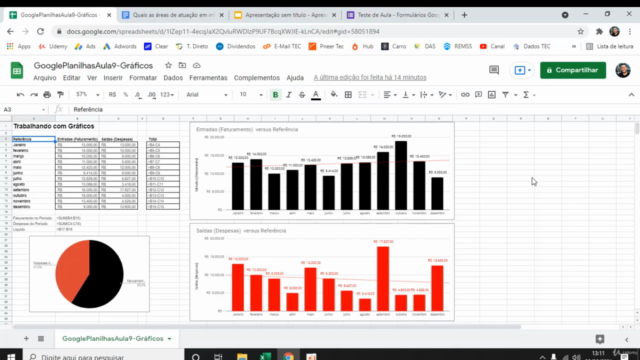Move document with folder icon
Viewport: 640px width, 360px height.
182,65
